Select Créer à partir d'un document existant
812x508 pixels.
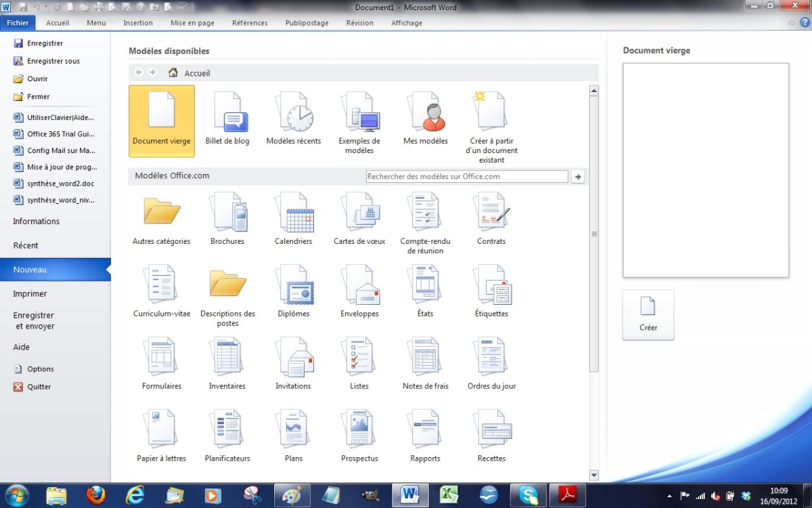(492, 127)
